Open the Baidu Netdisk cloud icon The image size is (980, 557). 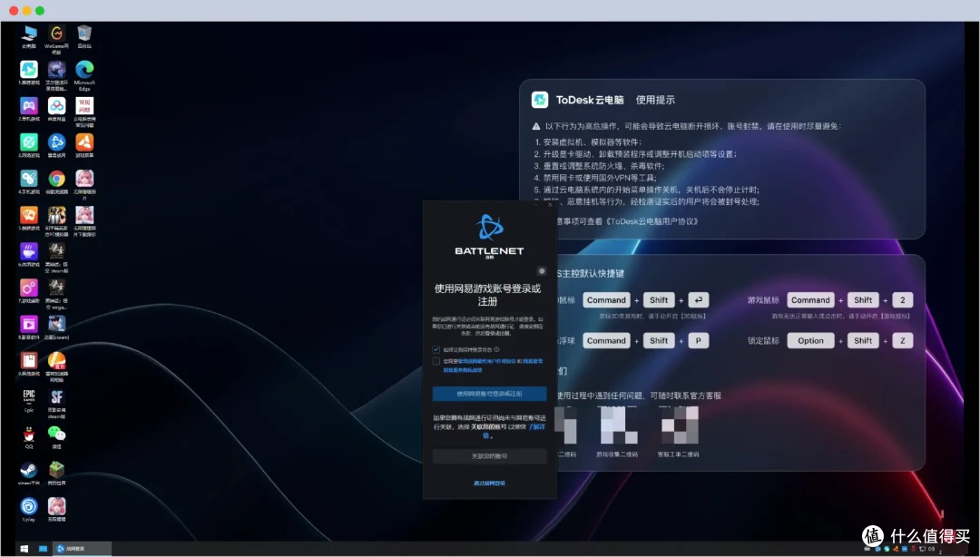pyautogui.click(x=56, y=105)
